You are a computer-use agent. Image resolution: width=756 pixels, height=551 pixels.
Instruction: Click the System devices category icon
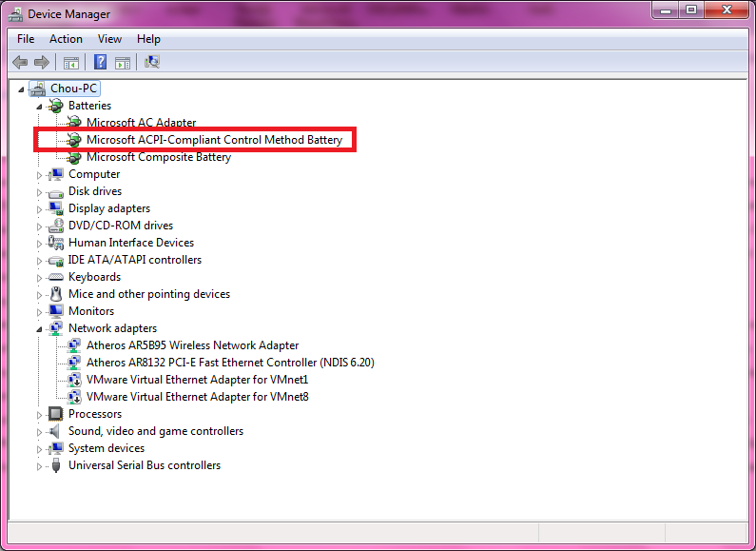pyautogui.click(x=56, y=448)
